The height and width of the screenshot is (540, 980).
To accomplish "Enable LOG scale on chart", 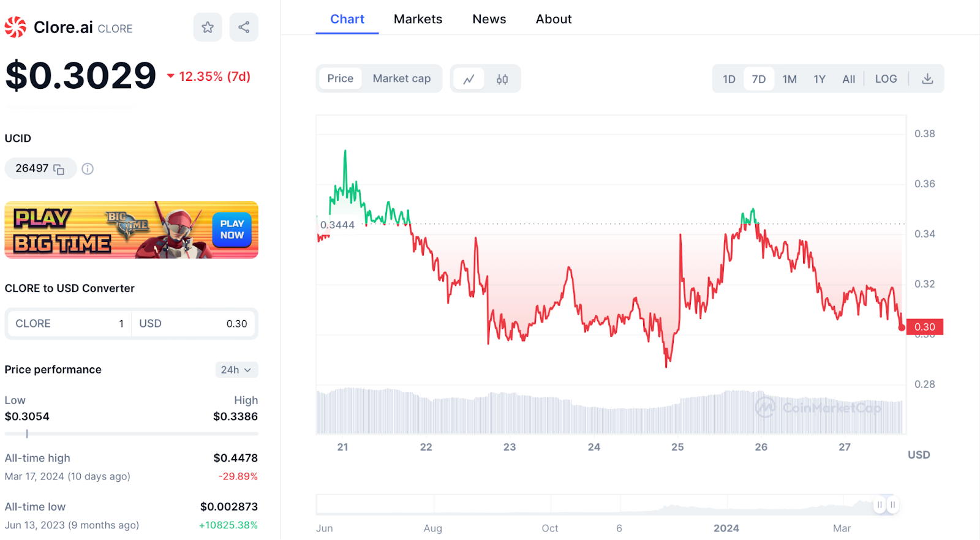I will 886,79.
